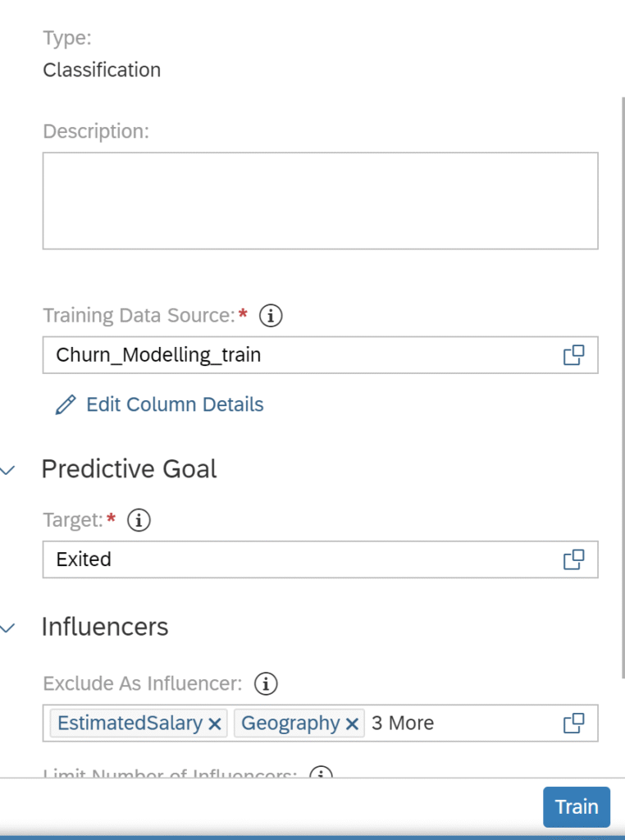This screenshot has width=625, height=840.
Task: Expand the 3 More excluded influencers
Action: pyautogui.click(x=403, y=723)
